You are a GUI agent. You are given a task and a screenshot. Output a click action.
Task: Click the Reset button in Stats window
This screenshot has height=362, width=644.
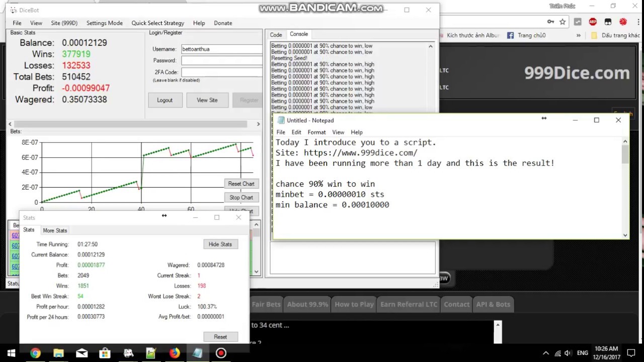[220, 337]
